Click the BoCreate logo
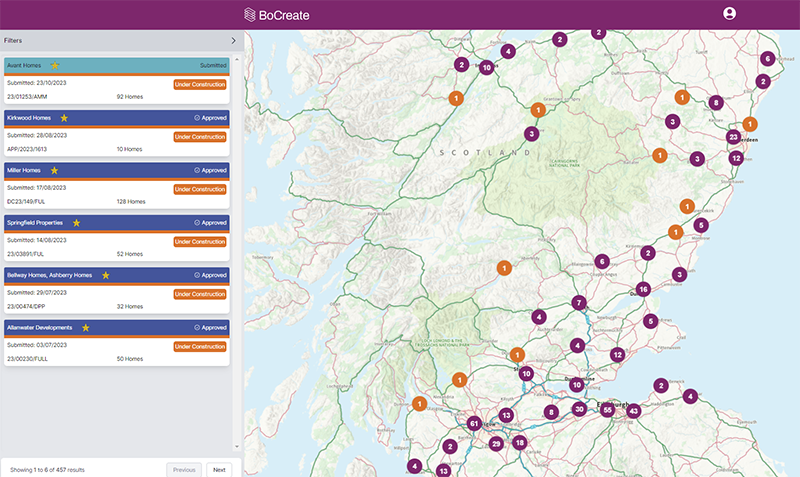The image size is (800, 477). pos(277,15)
